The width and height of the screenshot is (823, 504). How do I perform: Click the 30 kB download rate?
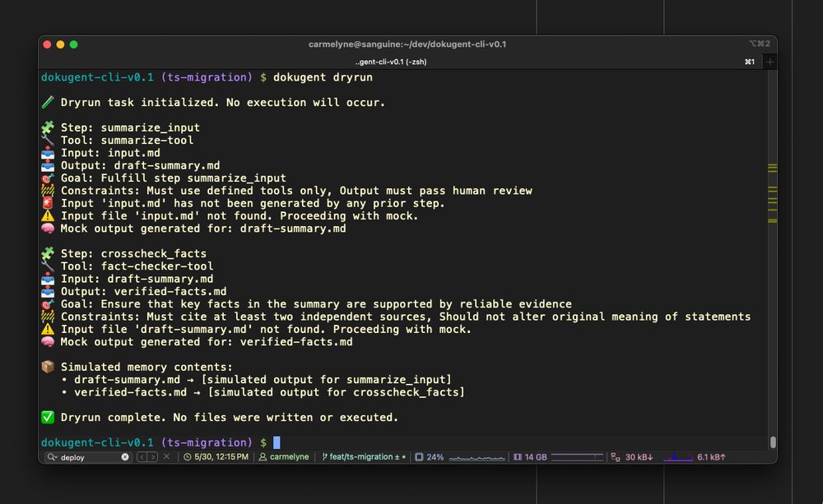pos(639,457)
